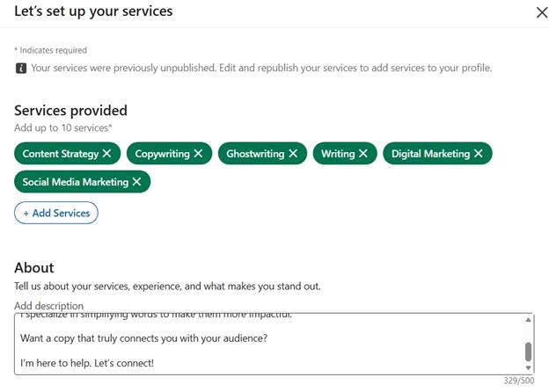Click the scroll down arrow in description box
549x392 pixels.
(529, 368)
